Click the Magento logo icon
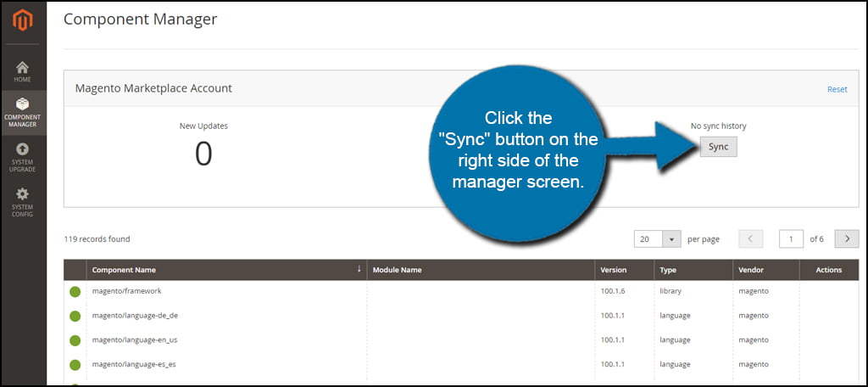This screenshot has height=387, width=868. click(x=23, y=20)
